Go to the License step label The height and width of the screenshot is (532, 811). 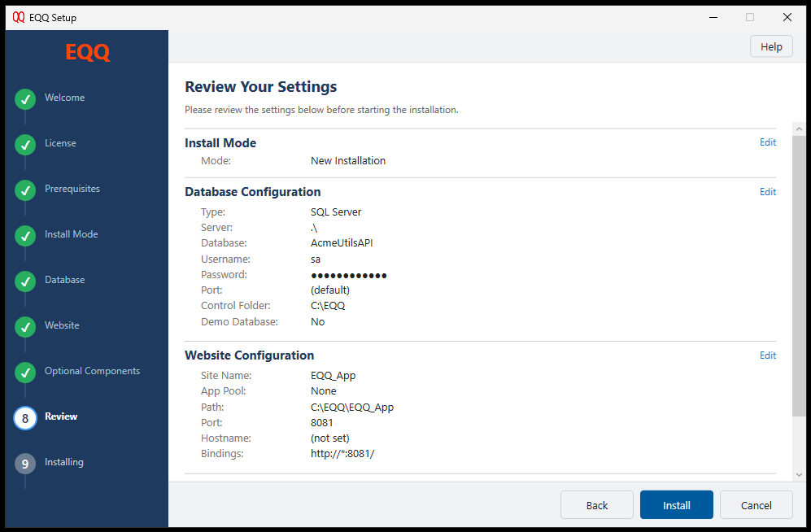(60, 142)
